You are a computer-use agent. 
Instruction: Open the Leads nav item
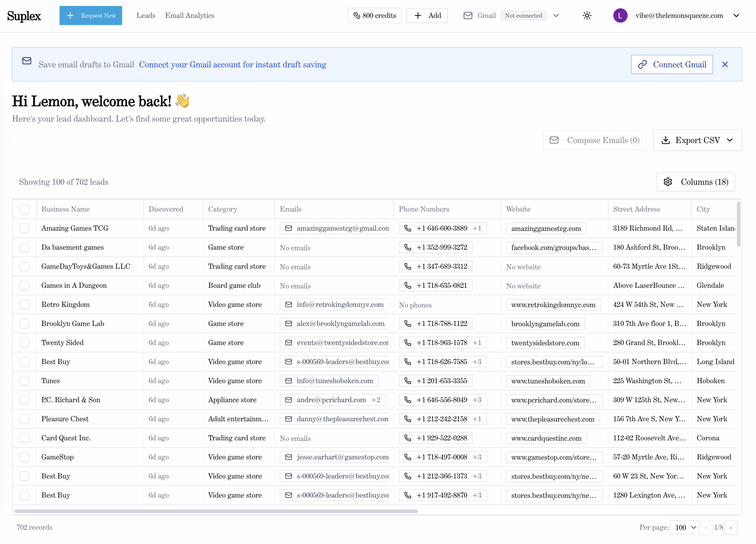coord(146,16)
